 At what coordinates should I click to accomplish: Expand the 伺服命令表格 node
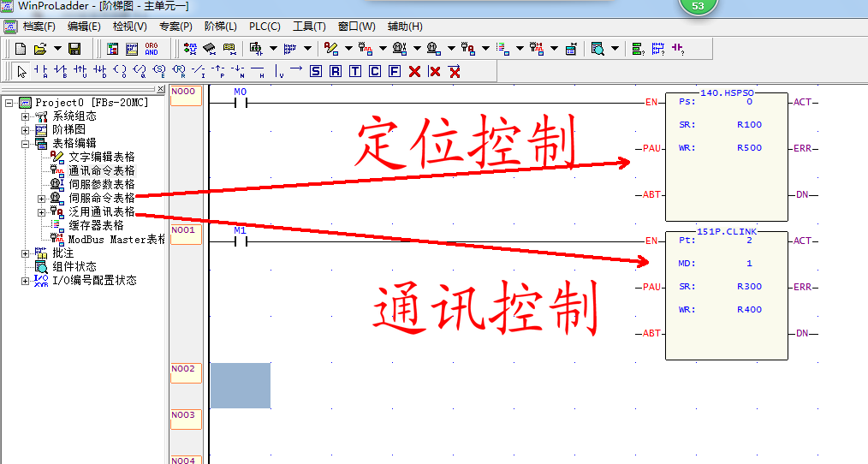pyautogui.click(x=41, y=199)
